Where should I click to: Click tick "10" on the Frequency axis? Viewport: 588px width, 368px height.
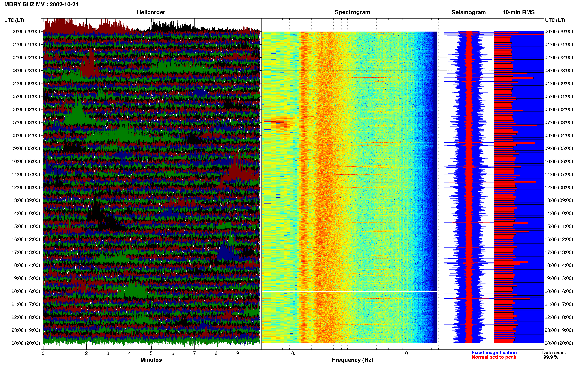405,353
